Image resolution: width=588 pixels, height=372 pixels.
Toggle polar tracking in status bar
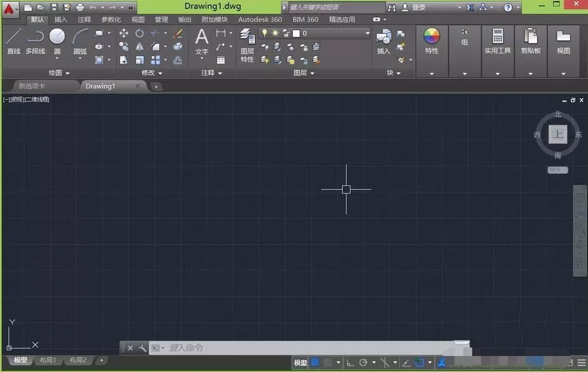[363, 363]
